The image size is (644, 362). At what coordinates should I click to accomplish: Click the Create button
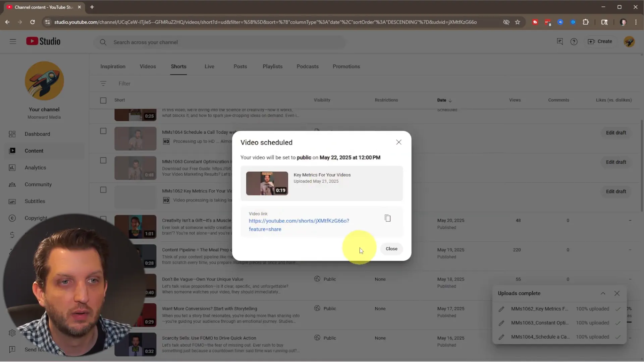point(600,42)
